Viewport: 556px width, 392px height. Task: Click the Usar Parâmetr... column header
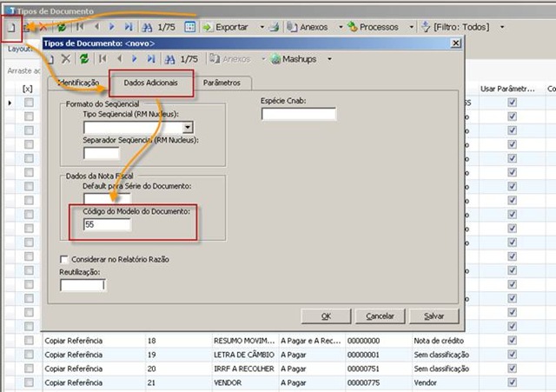click(x=507, y=89)
